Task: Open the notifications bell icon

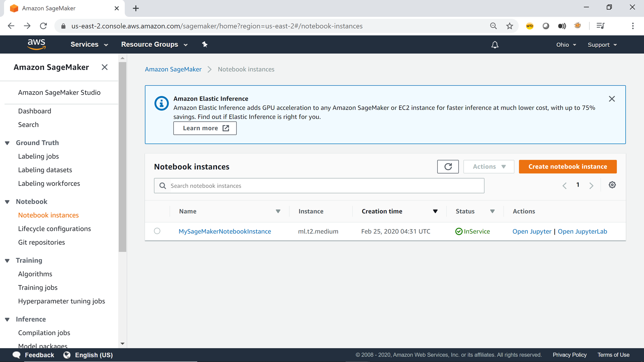Action: 495,45
